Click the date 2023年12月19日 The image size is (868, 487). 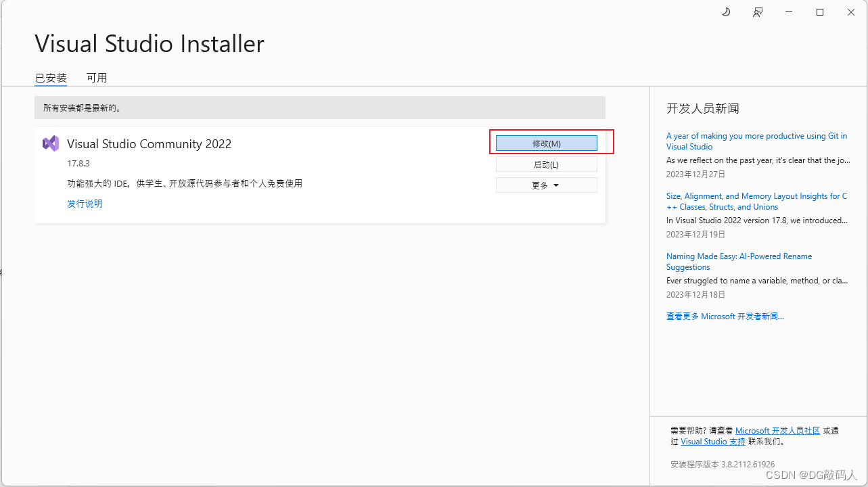[x=695, y=234]
